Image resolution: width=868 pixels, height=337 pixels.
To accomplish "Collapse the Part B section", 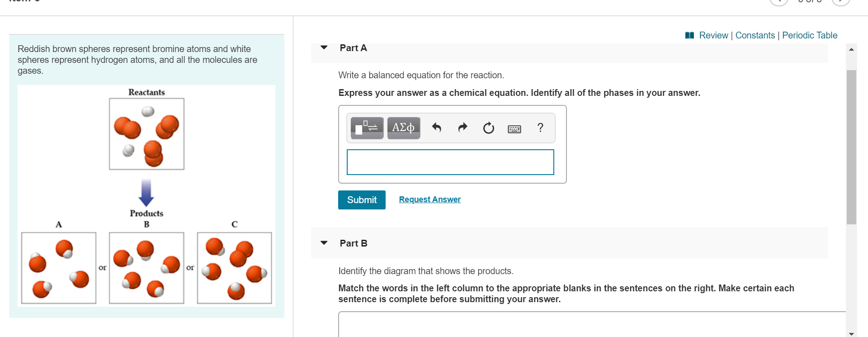I will (x=324, y=243).
